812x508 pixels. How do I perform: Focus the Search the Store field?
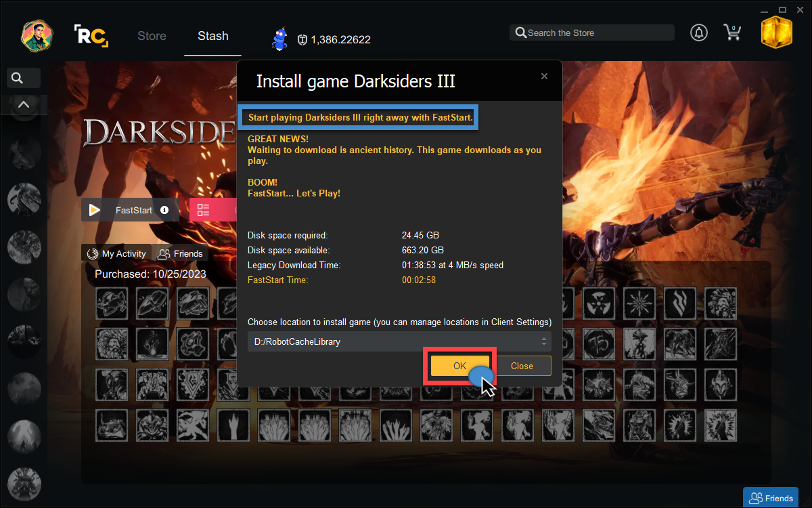click(592, 33)
